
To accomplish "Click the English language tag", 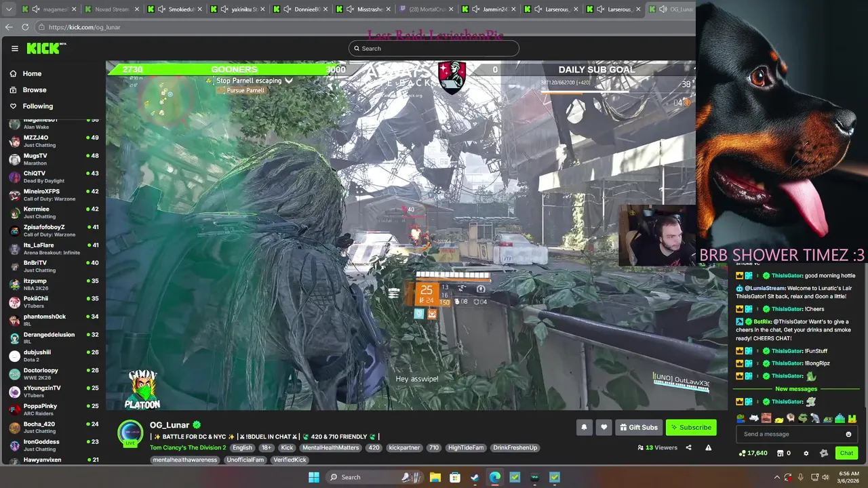I will click(x=242, y=447).
